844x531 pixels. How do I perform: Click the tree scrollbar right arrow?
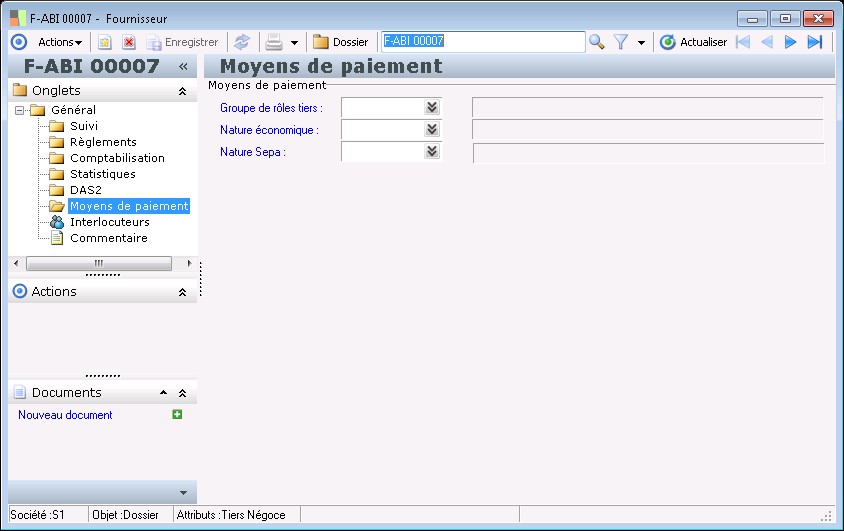click(189, 263)
